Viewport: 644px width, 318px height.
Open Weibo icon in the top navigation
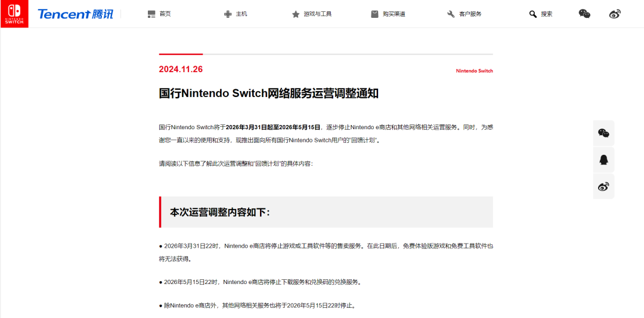615,14
